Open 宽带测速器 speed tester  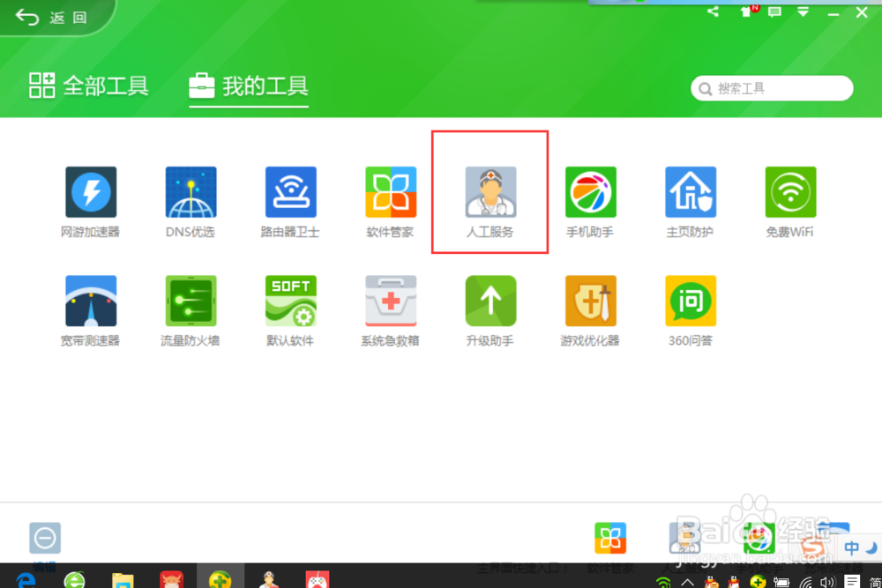(x=91, y=301)
